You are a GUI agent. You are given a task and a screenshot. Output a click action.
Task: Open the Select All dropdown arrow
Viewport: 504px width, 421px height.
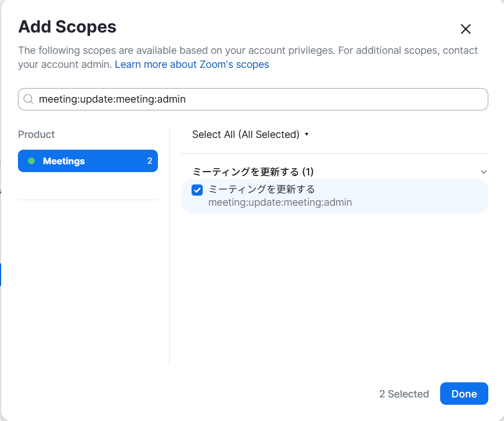pyautogui.click(x=306, y=135)
